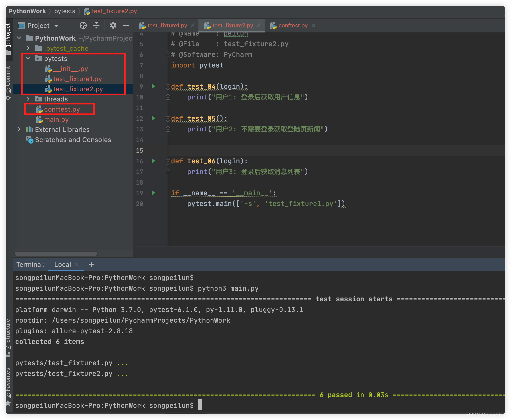
Task: Run test_04 using the gutter run arrow
Action: (153, 86)
